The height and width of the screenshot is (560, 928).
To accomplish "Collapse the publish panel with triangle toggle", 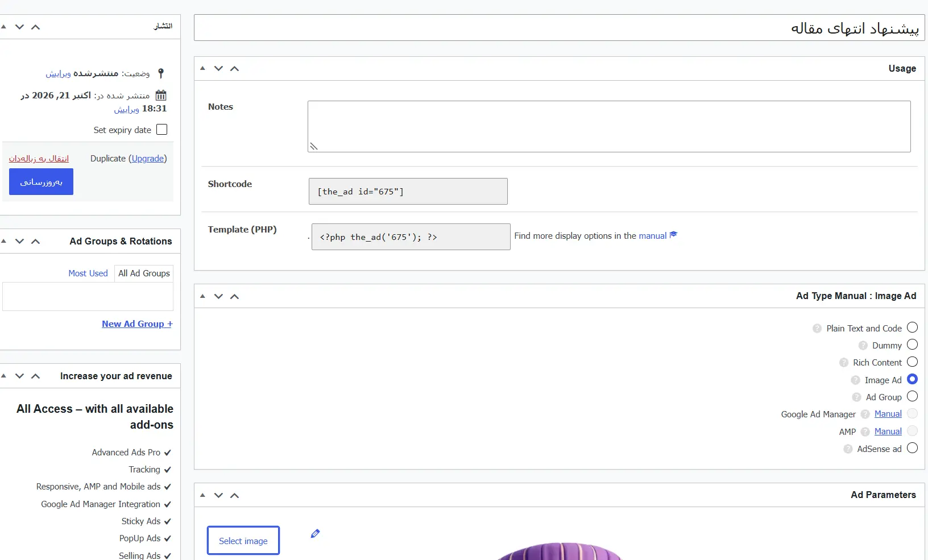I will coord(3,27).
